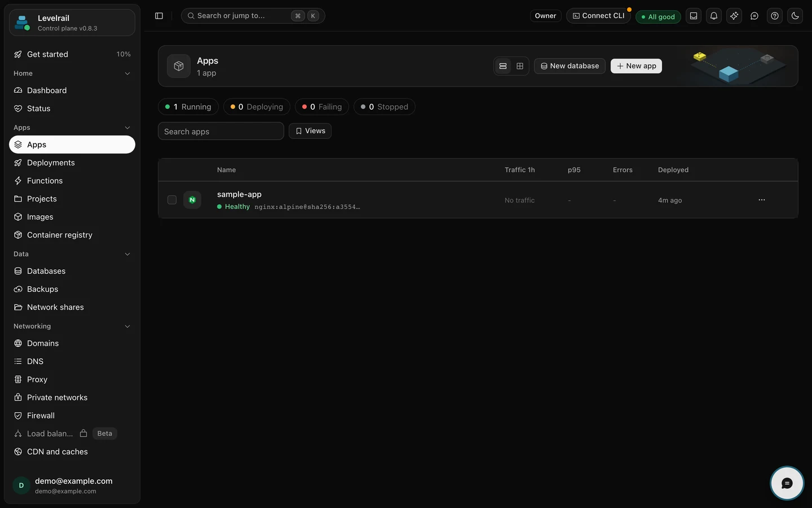This screenshot has height=508, width=812.
Task: Open the Status page
Action: click(x=72, y=108)
